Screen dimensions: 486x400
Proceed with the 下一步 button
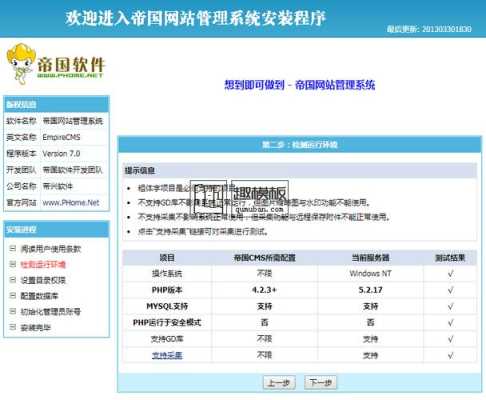coord(320,382)
